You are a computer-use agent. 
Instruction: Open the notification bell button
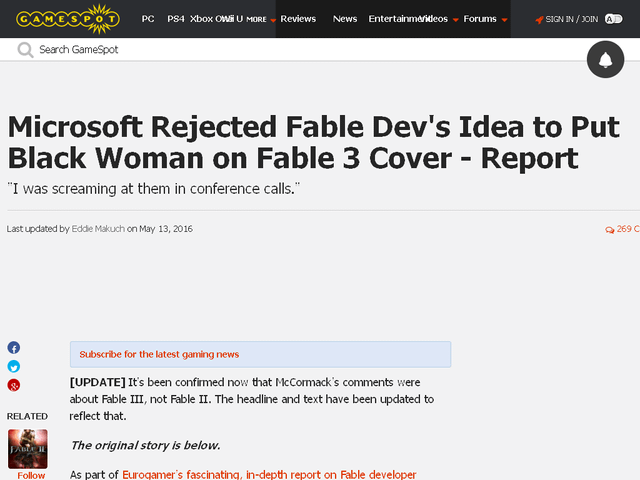tap(605, 60)
